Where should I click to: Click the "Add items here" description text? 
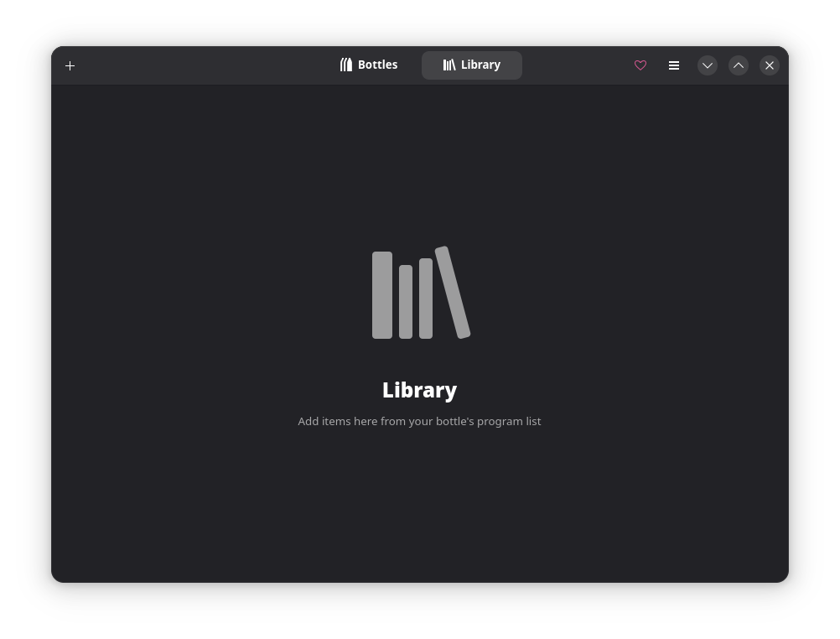419,421
